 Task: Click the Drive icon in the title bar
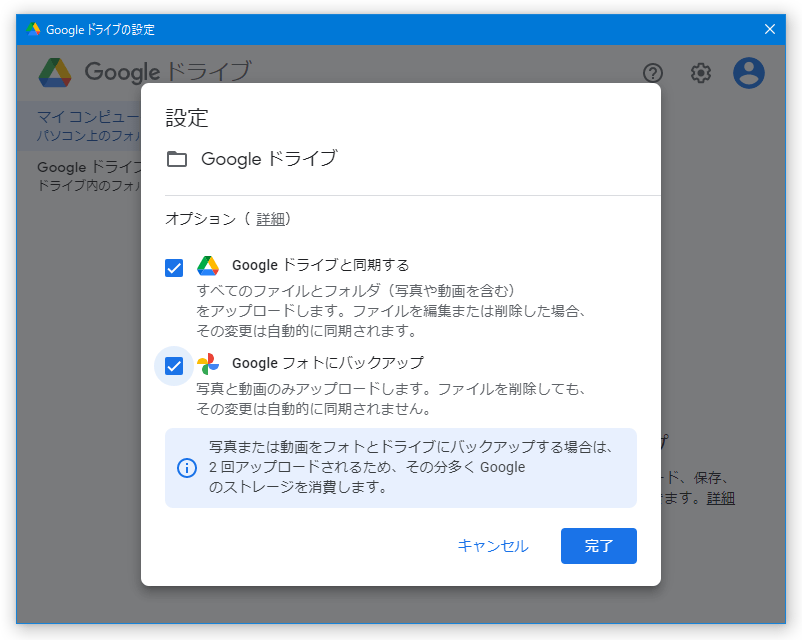pyautogui.click(x=33, y=29)
